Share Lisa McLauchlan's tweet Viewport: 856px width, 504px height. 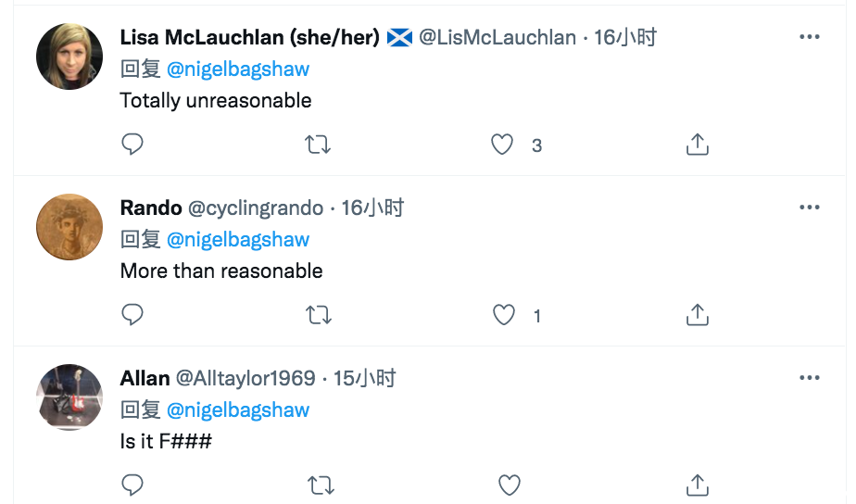697,145
